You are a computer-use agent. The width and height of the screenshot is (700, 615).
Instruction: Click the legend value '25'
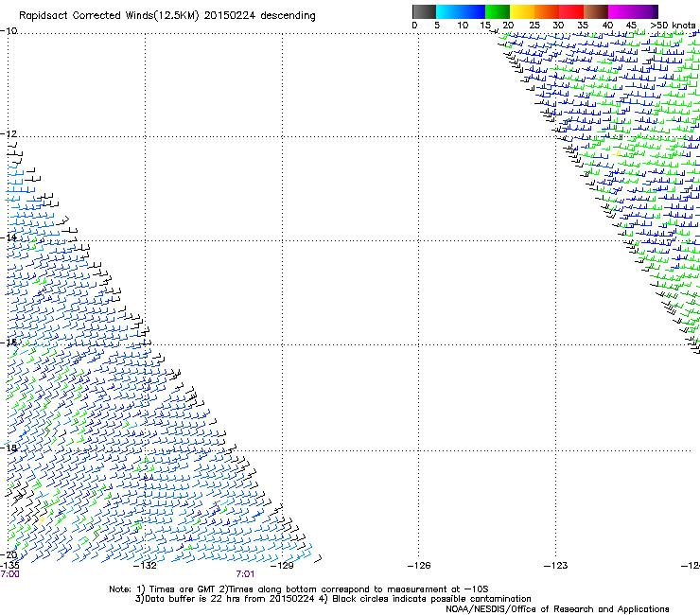click(x=534, y=26)
